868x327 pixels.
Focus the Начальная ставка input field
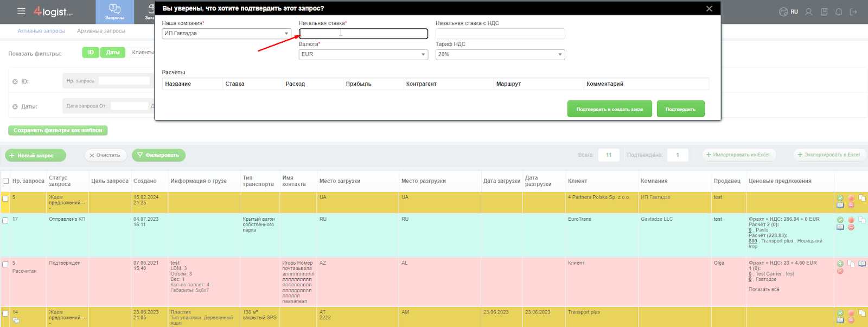coord(363,34)
